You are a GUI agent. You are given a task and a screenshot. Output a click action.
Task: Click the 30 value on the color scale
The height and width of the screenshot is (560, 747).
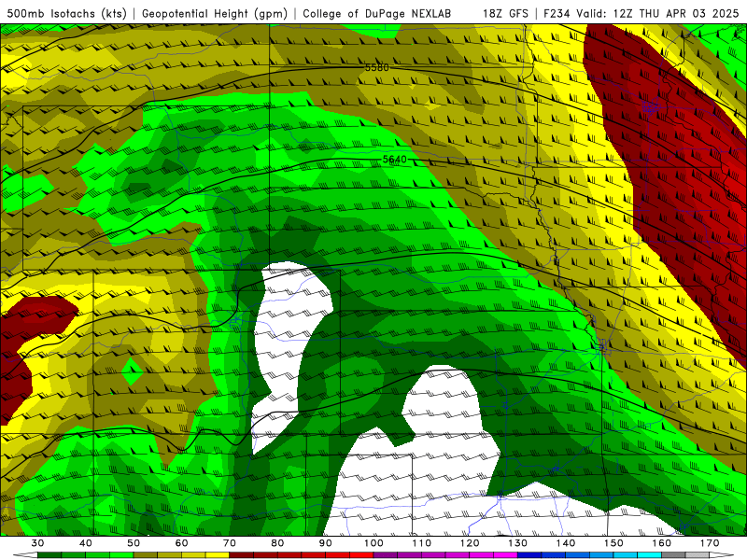pos(37,543)
